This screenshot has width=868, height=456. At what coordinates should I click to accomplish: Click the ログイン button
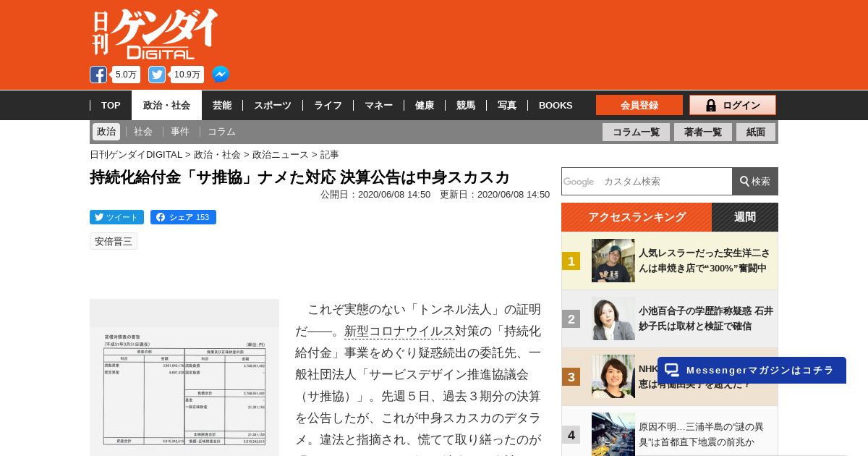pyautogui.click(x=733, y=105)
